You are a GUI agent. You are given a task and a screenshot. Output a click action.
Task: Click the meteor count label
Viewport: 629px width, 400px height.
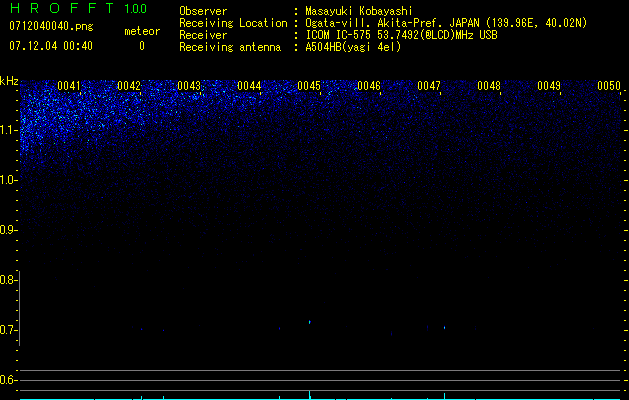142,31
